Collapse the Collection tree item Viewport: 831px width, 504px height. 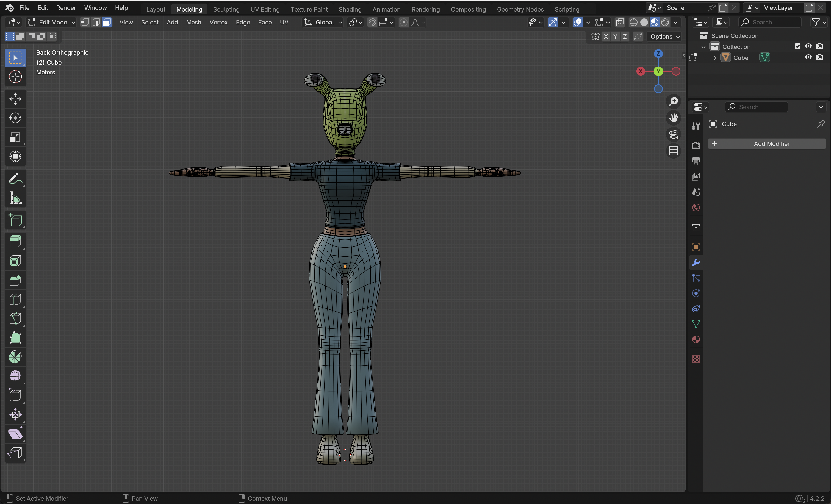tap(703, 46)
